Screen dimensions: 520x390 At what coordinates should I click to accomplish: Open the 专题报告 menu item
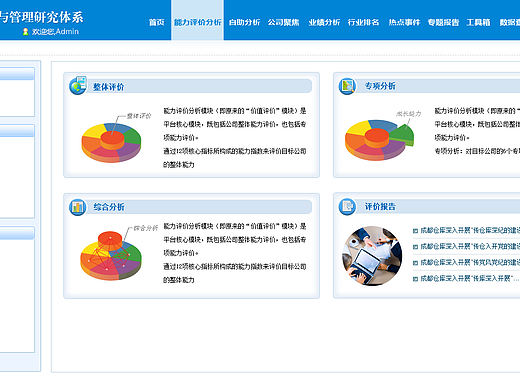(443, 22)
